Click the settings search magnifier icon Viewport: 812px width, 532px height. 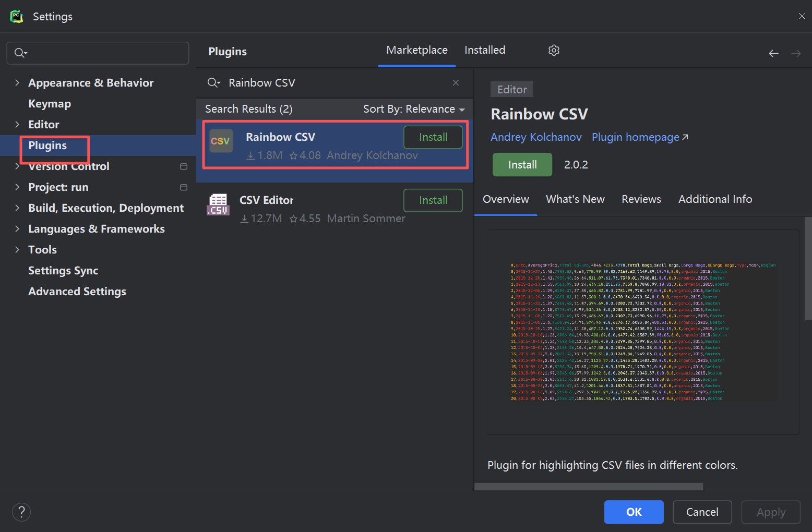tap(21, 53)
